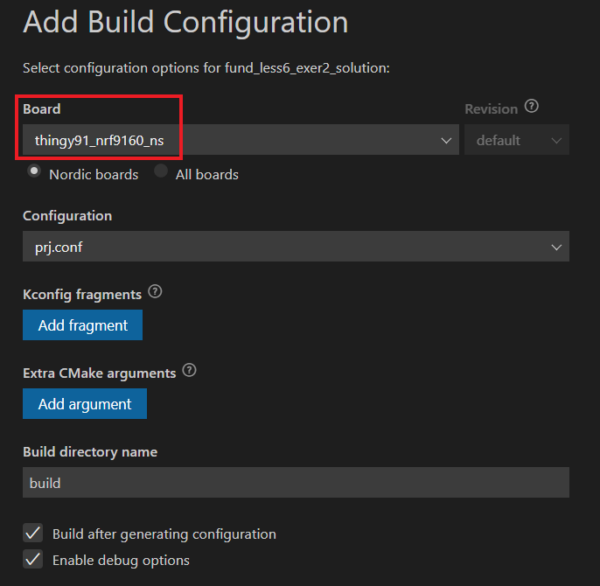Select the Nordic boards radio button
600x586 pixels.
[34, 172]
